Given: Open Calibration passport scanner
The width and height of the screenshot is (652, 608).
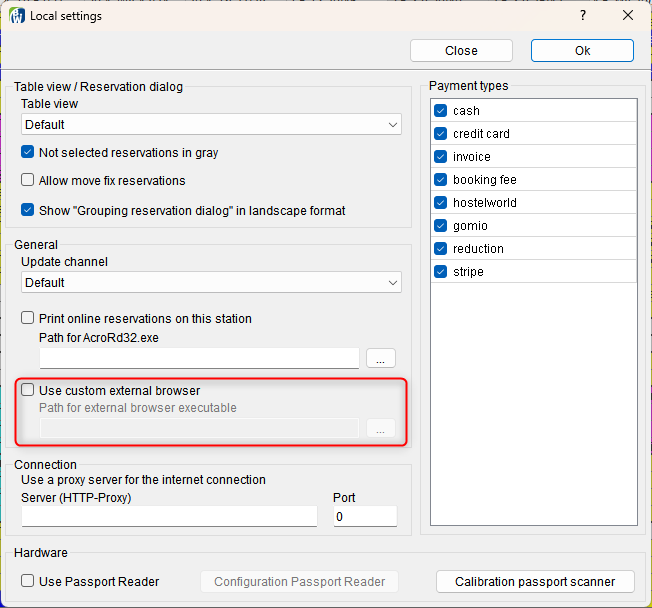Looking at the screenshot, I should (536, 582).
